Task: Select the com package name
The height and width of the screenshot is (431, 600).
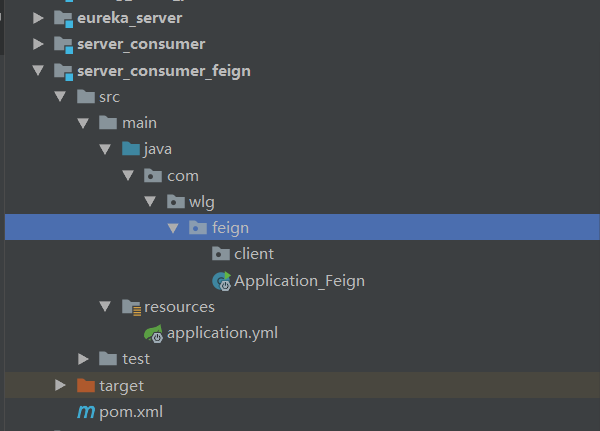Action: pyautogui.click(x=183, y=176)
